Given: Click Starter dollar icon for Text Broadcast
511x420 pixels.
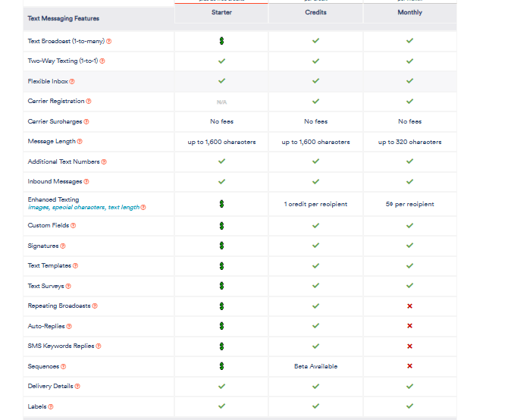Looking at the screenshot, I should 221,41.
